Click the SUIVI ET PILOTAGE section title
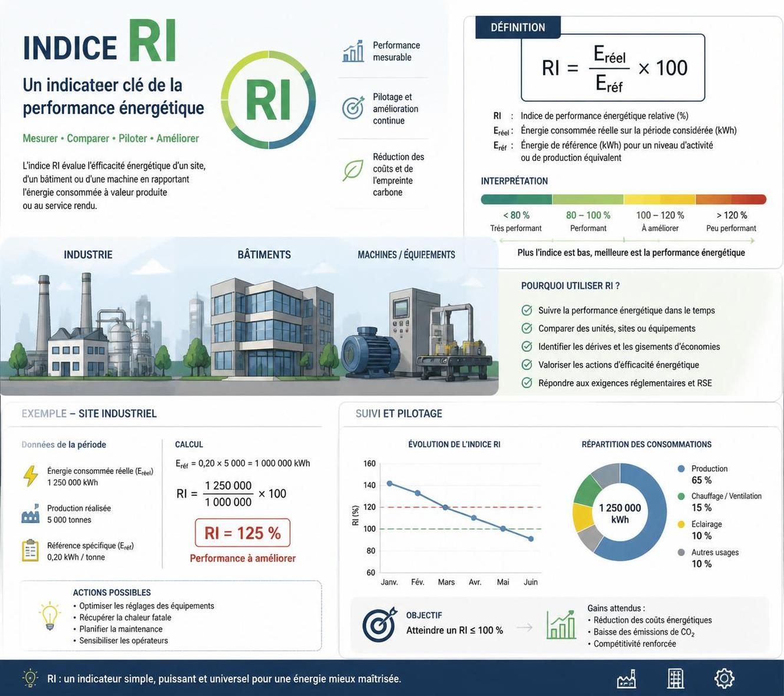The height and width of the screenshot is (696, 784). [x=399, y=414]
